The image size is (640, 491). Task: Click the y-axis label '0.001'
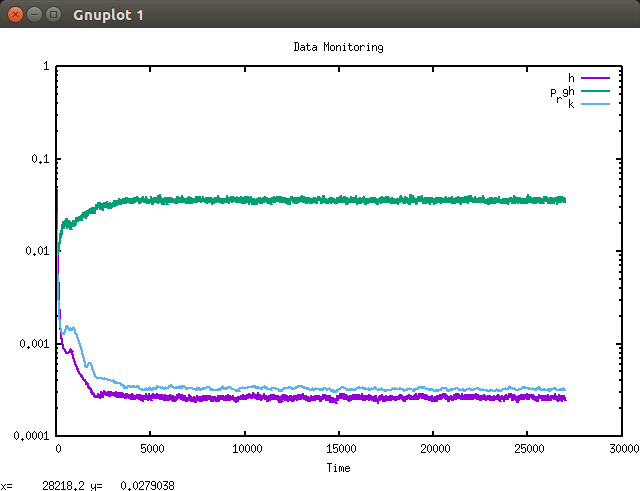pyautogui.click(x=34, y=344)
